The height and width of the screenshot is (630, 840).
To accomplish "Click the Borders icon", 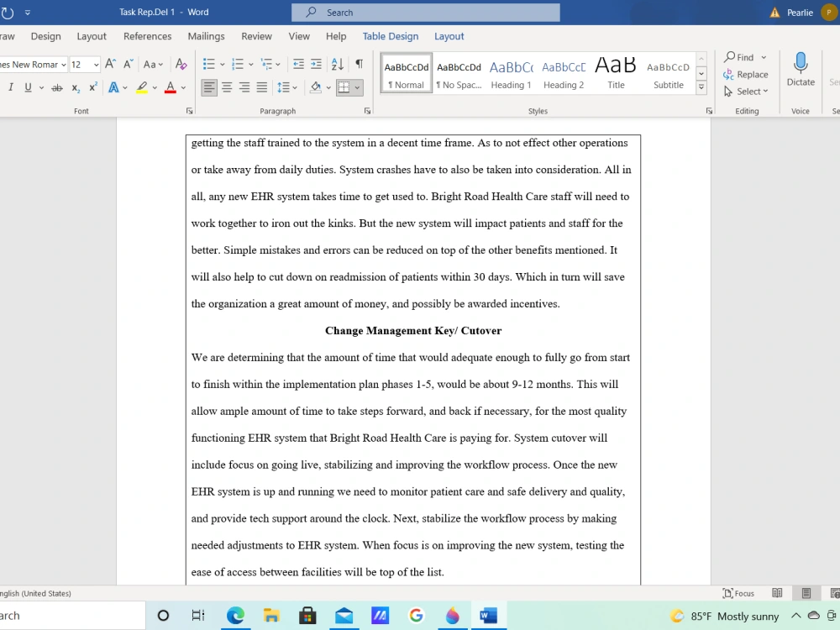I will [344, 87].
